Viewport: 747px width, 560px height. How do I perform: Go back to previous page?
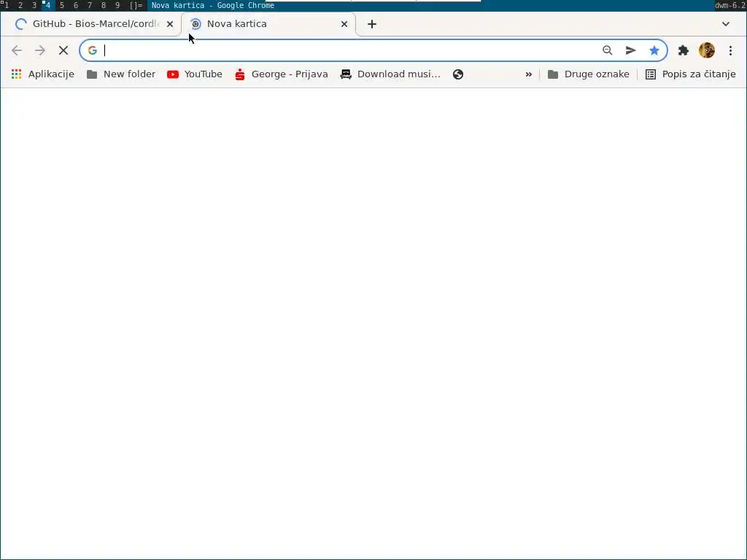coord(17,50)
